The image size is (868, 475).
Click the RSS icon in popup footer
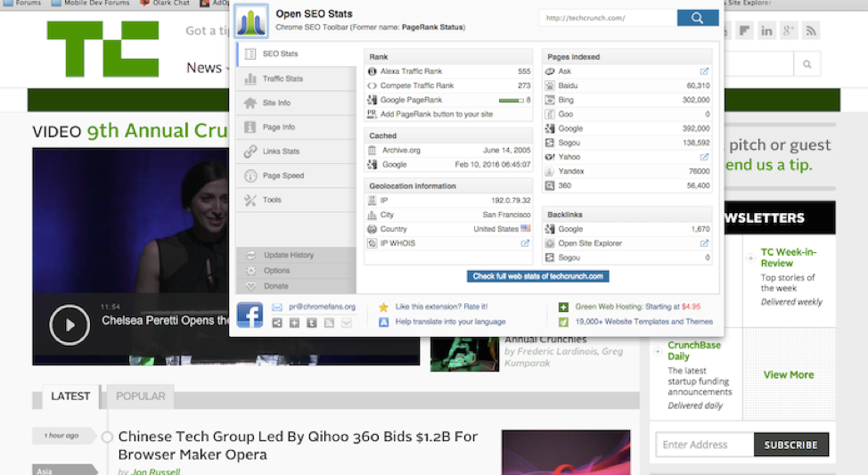tap(330, 323)
